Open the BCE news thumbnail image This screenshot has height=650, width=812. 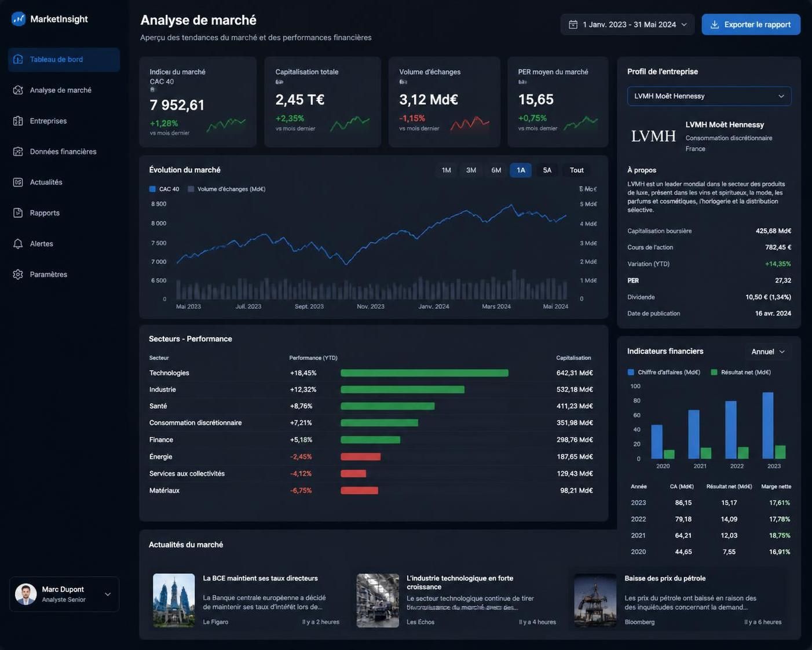click(174, 600)
